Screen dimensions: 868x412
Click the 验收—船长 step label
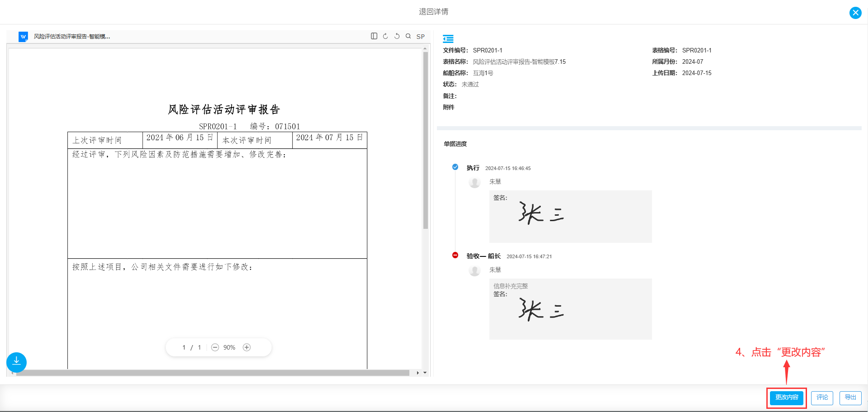(x=483, y=256)
